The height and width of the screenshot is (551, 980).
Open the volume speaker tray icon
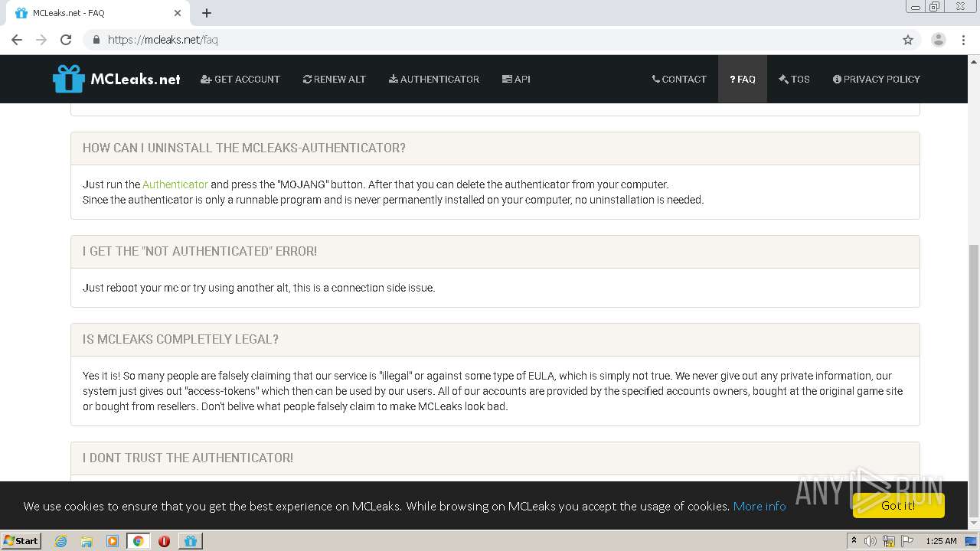(871, 541)
